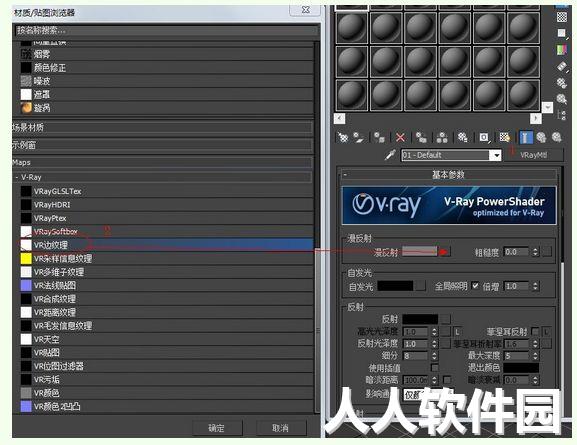Screen dimensions: 577x445
Task: Open material editor Options side icon
Action: pos(562,82)
